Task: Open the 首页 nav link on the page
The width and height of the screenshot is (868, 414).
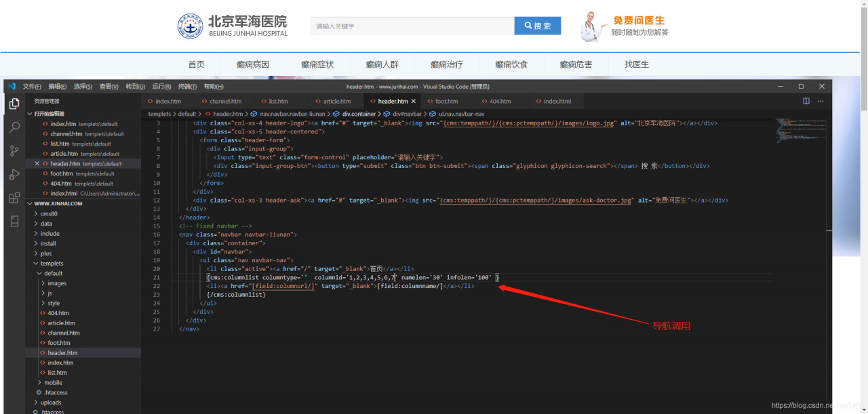Action: [196, 64]
